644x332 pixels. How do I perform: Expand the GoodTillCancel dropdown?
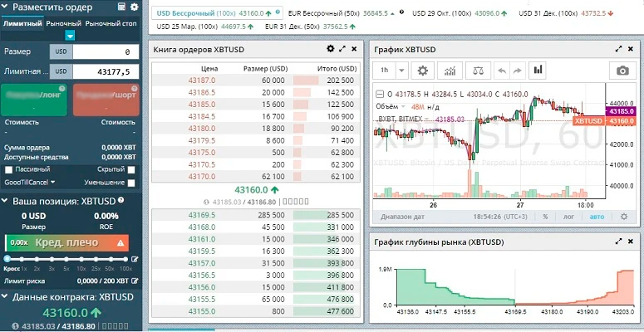click(x=29, y=182)
